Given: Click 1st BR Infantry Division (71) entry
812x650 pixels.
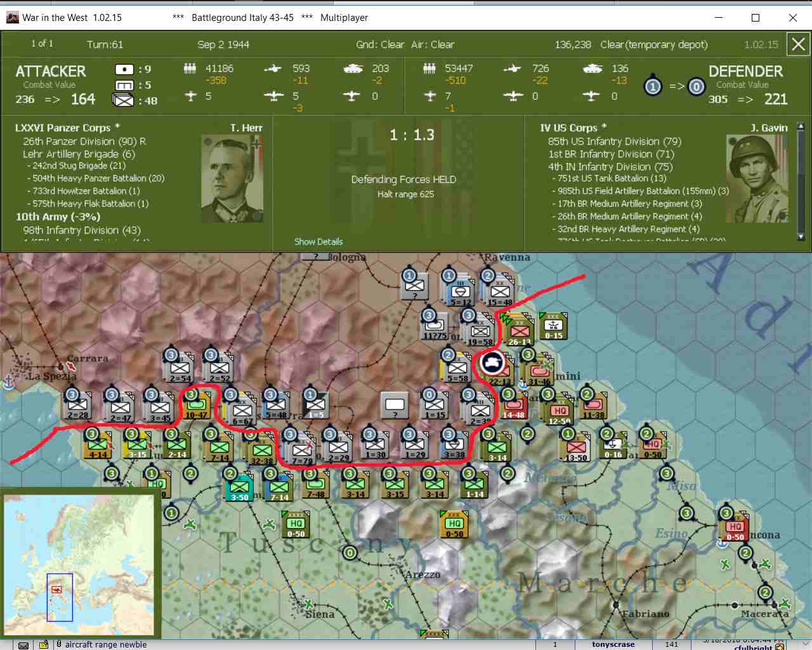Looking at the screenshot, I should (611, 154).
